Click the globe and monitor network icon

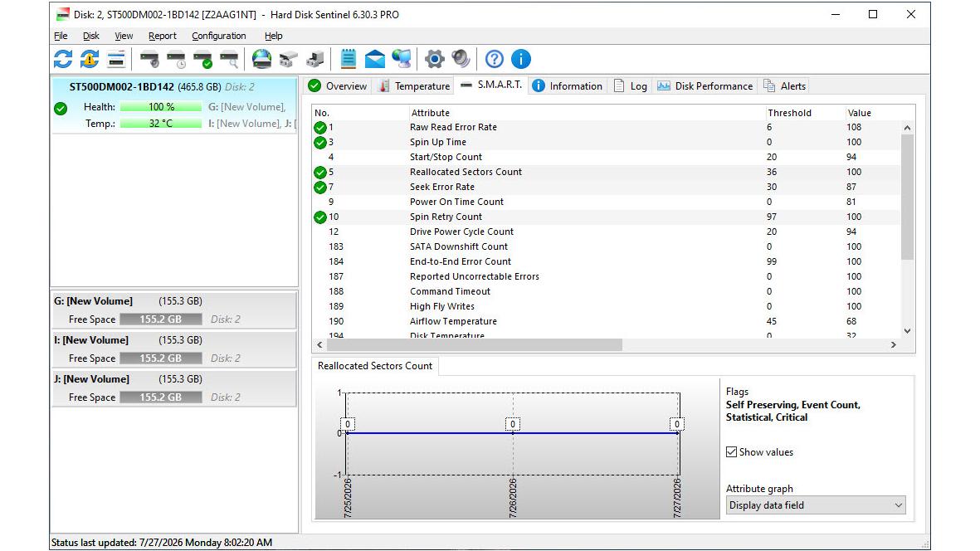[x=402, y=60]
